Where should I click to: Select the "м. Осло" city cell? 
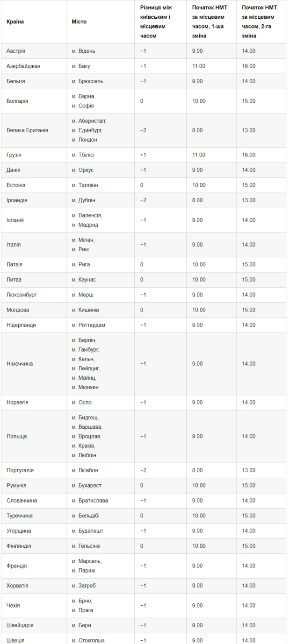82,402
